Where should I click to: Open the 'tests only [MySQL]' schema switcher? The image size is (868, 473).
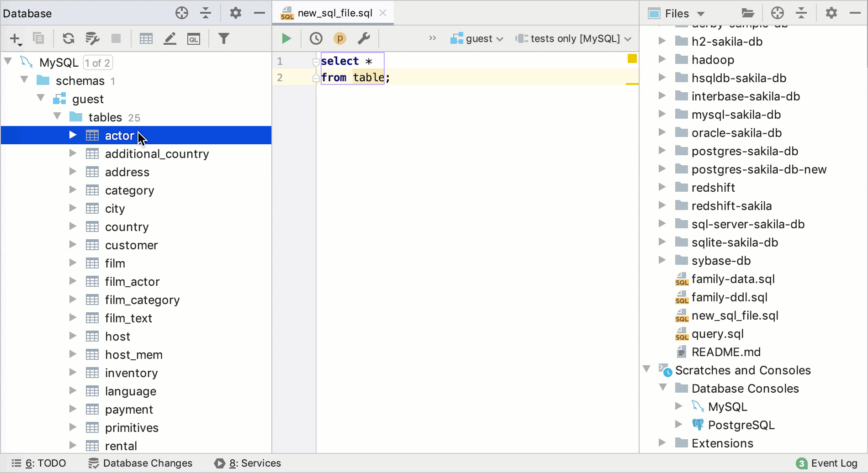click(x=572, y=38)
